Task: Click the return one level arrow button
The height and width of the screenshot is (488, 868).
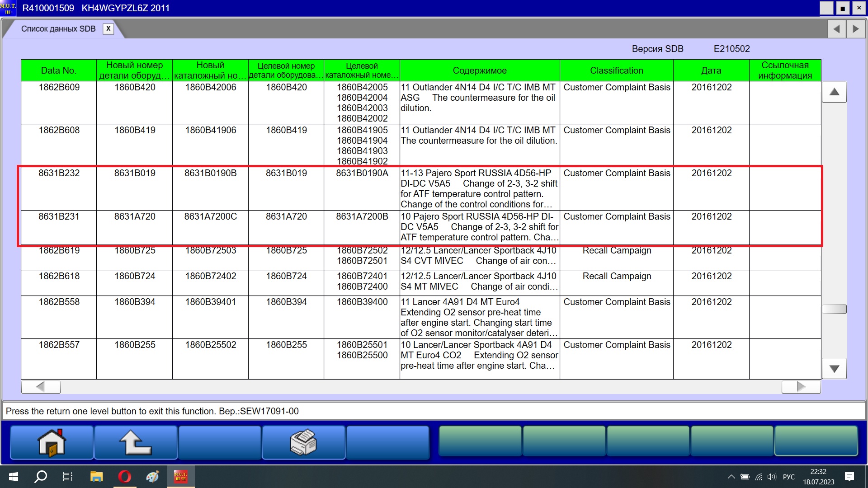Action: pyautogui.click(x=135, y=442)
